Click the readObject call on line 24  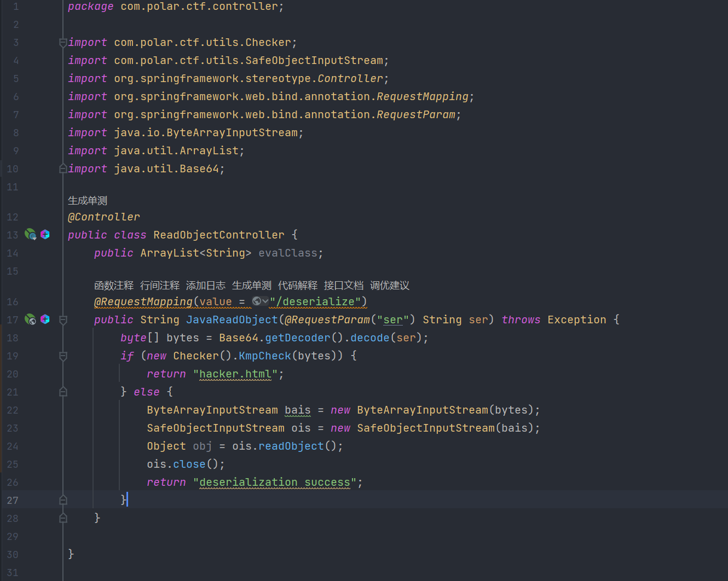[291, 446]
